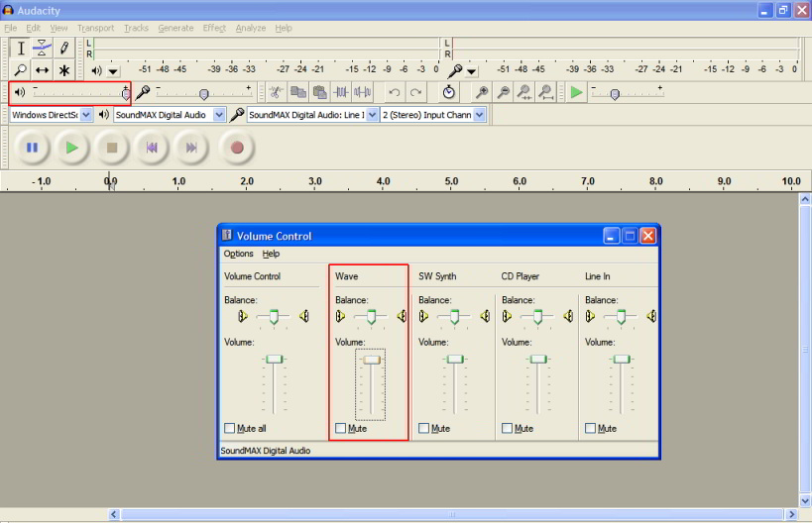
Task: Open the Tracks menu
Action: tap(136, 28)
